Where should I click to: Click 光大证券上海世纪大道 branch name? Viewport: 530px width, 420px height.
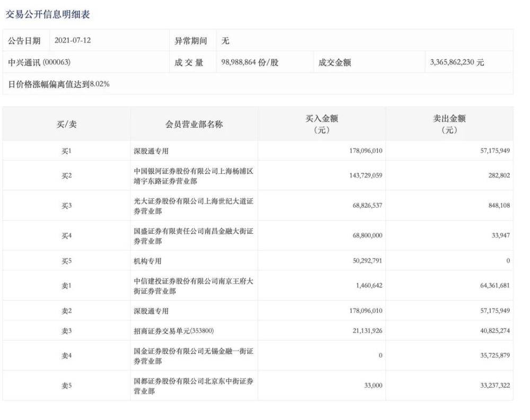[193, 206]
